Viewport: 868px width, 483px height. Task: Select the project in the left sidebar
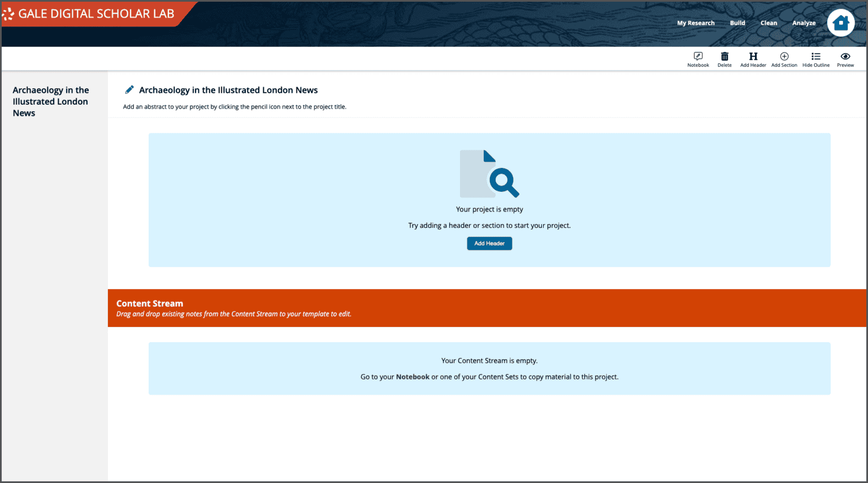pos(51,101)
